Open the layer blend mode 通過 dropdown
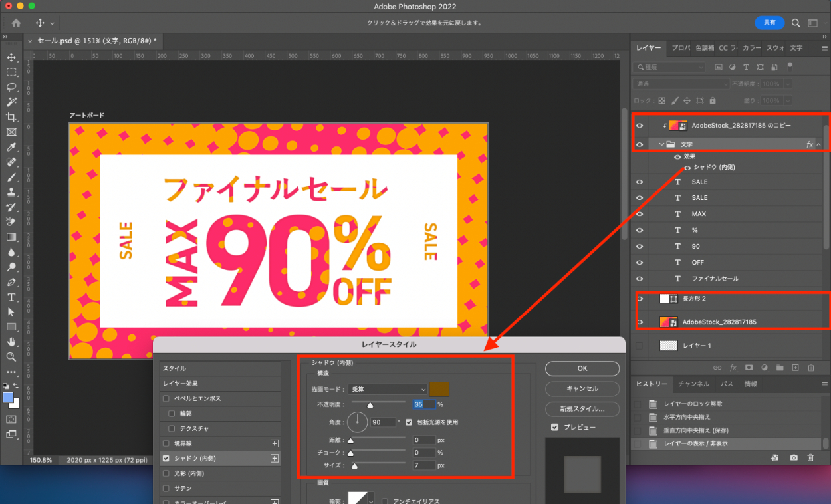Screen dimensions: 831x504 (682, 84)
